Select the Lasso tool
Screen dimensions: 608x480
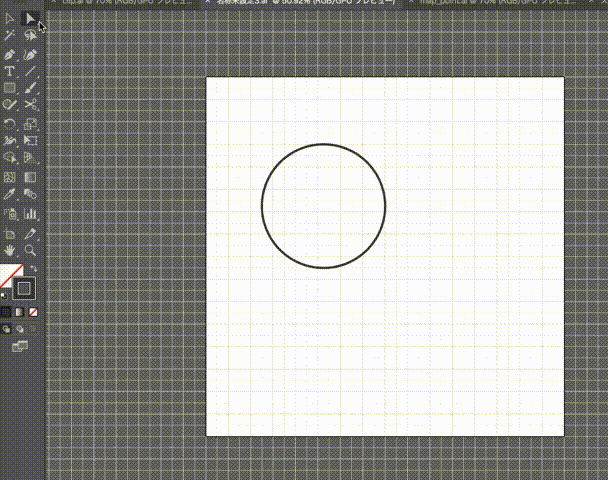click(x=31, y=36)
